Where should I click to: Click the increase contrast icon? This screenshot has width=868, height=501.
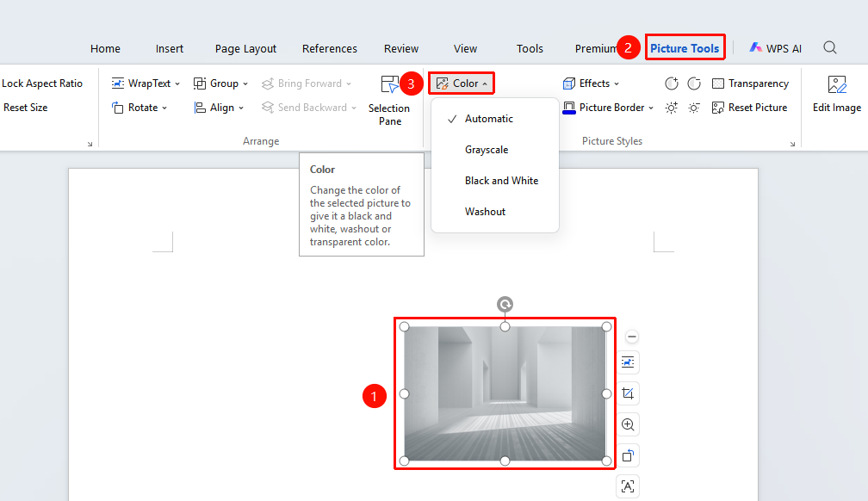click(x=672, y=83)
